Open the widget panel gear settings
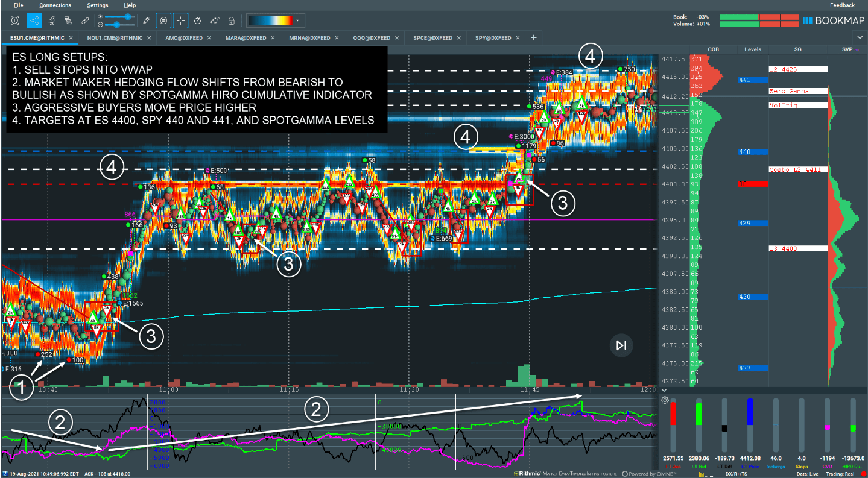The image size is (868, 478). (x=665, y=400)
